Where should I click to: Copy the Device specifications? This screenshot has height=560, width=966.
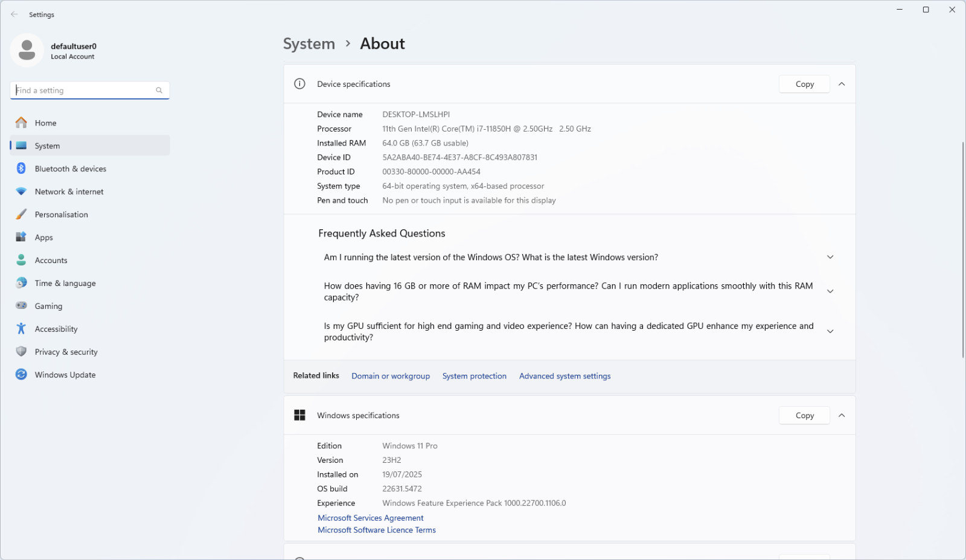coord(804,84)
